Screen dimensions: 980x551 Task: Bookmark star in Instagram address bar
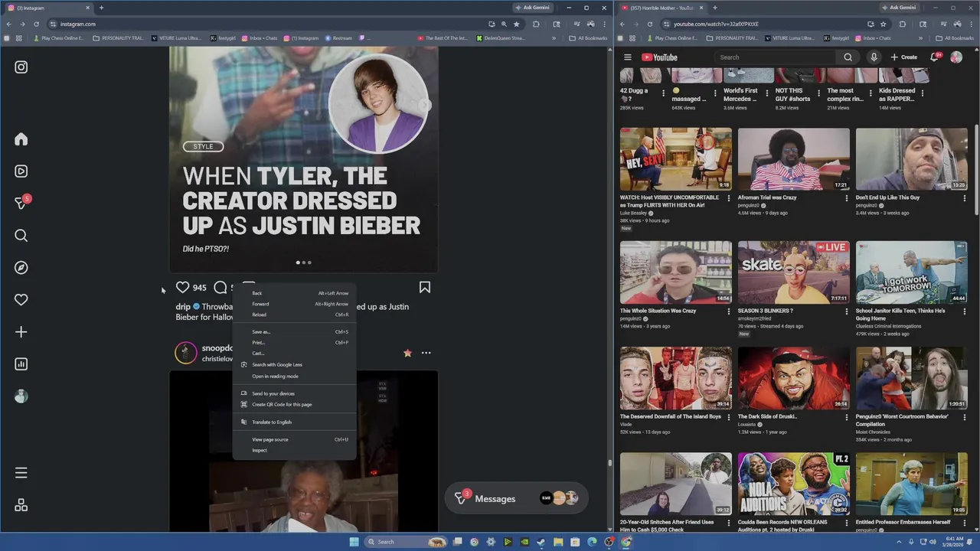(x=516, y=24)
